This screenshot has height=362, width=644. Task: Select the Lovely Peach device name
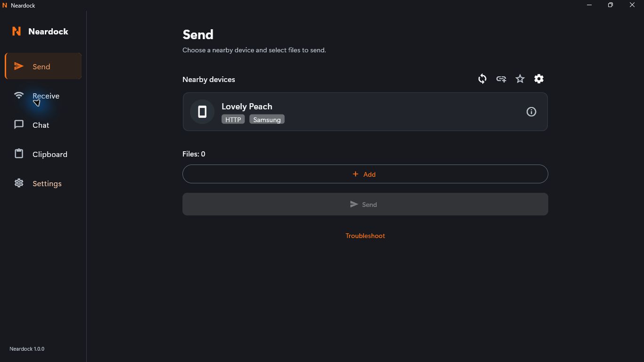click(x=247, y=107)
